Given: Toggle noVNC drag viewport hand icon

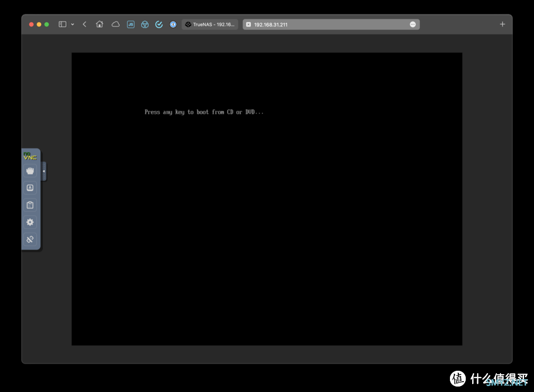Looking at the screenshot, I should (x=30, y=171).
